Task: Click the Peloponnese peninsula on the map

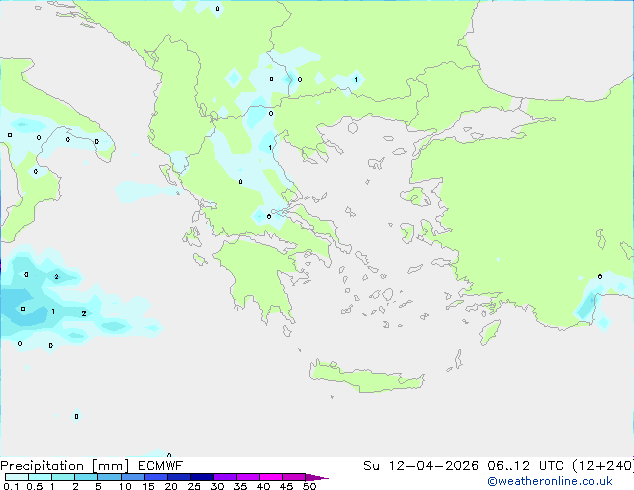Action: coord(259,275)
